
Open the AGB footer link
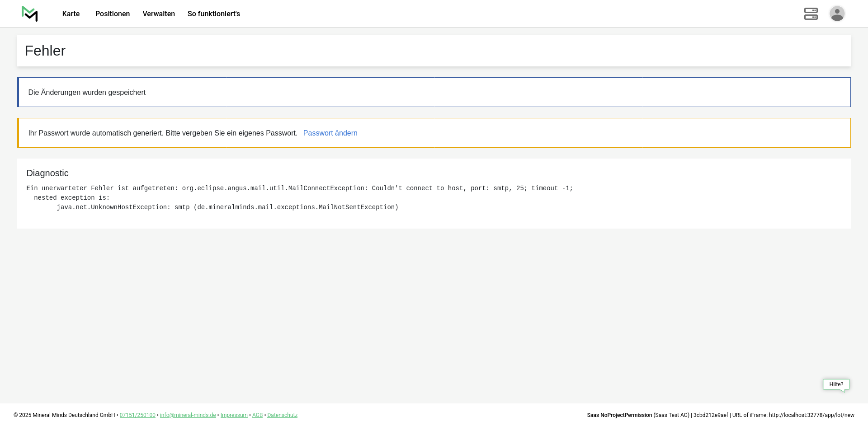(257, 415)
